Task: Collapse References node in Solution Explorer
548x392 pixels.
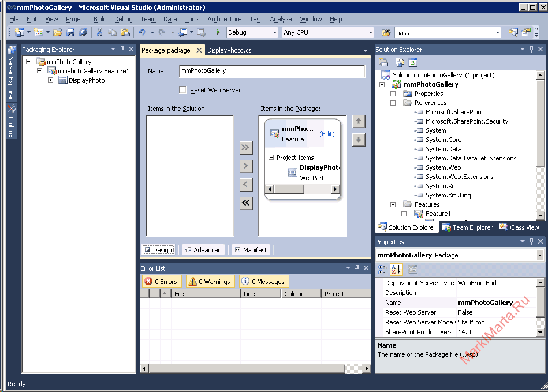Action: tap(393, 103)
